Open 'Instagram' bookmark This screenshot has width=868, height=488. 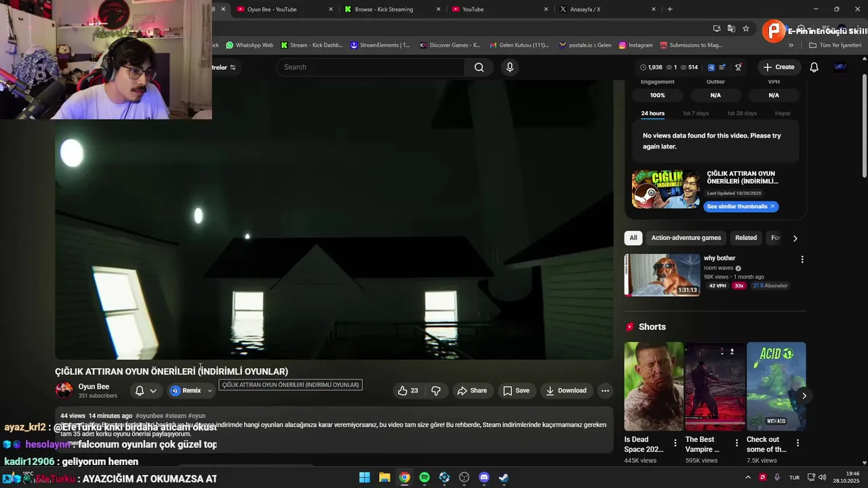pyautogui.click(x=635, y=45)
